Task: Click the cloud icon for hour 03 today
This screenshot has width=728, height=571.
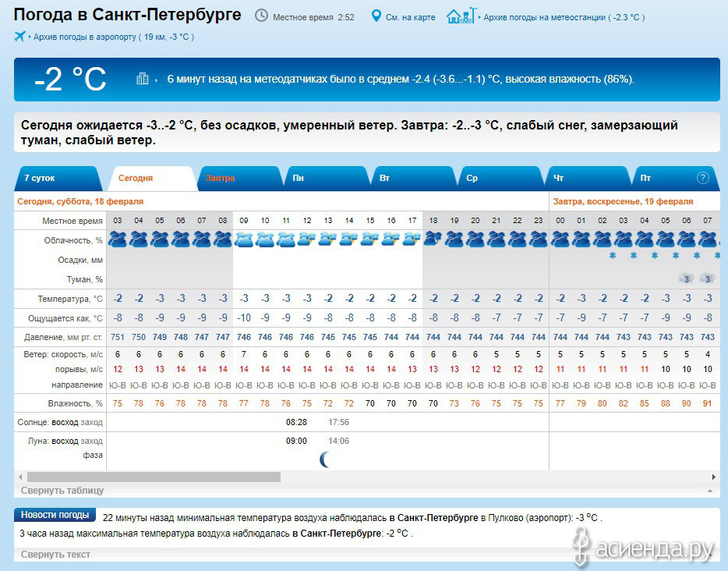Action: [x=118, y=239]
